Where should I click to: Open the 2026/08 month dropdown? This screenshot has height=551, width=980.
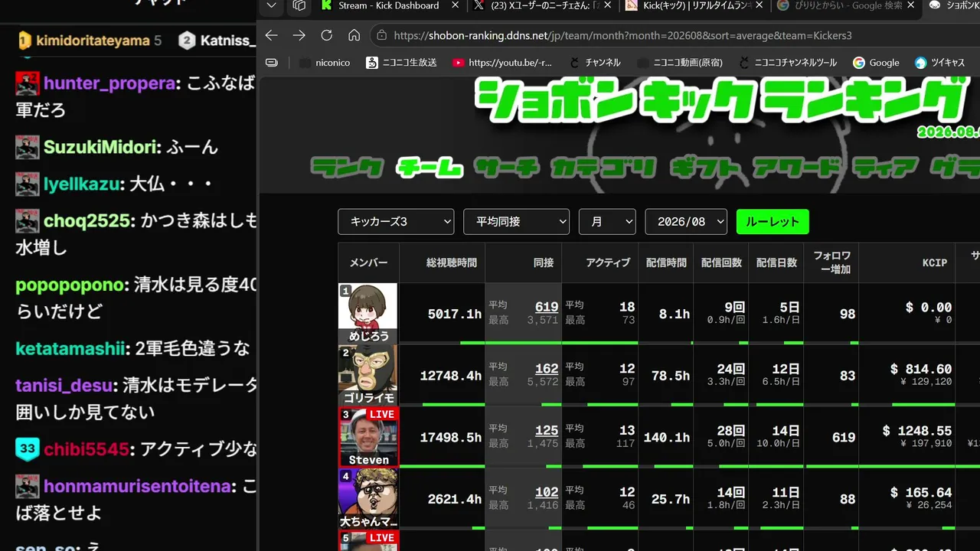tap(686, 222)
